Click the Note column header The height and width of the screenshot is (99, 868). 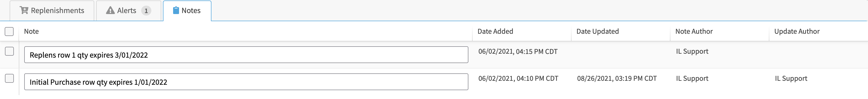[31, 32]
